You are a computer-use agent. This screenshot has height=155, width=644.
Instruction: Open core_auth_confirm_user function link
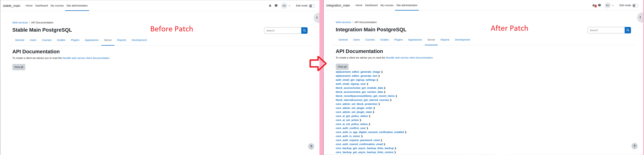tap(350, 128)
